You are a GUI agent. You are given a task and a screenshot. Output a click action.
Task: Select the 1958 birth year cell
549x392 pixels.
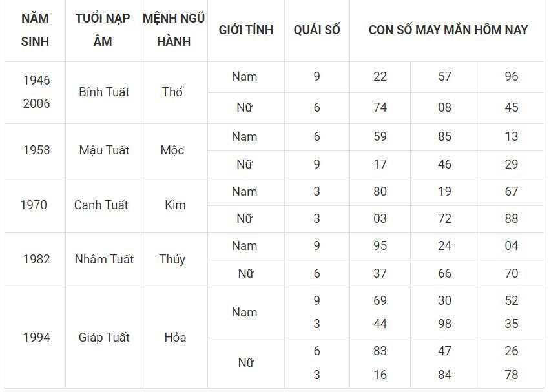pos(36,150)
